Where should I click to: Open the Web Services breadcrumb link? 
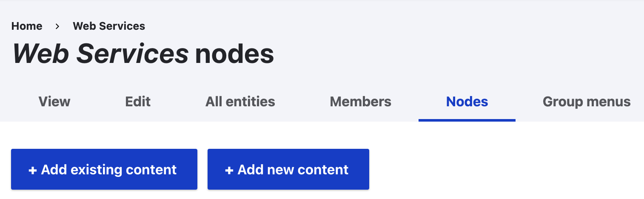pyautogui.click(x=109, y=26)
